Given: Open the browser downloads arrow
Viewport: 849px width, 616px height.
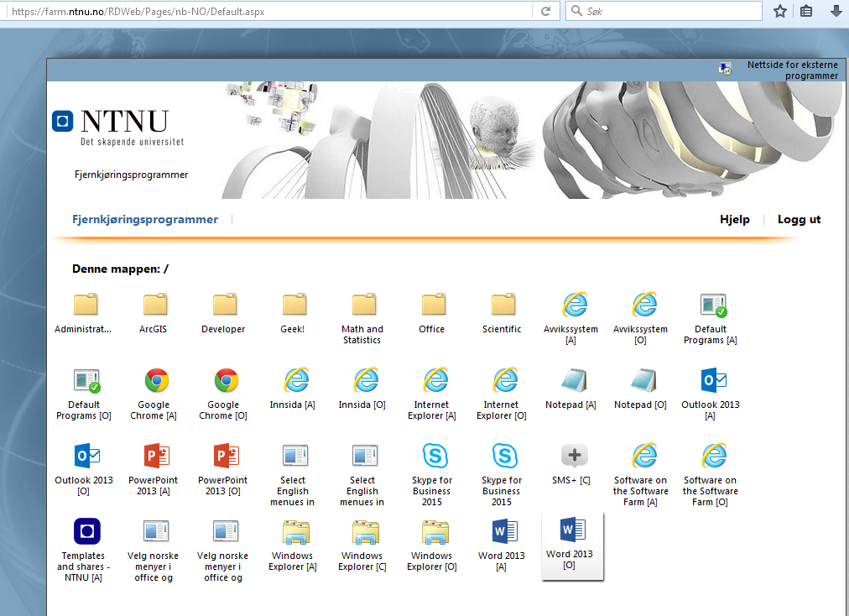Looking at the screenshot, I should pos(836,12).
